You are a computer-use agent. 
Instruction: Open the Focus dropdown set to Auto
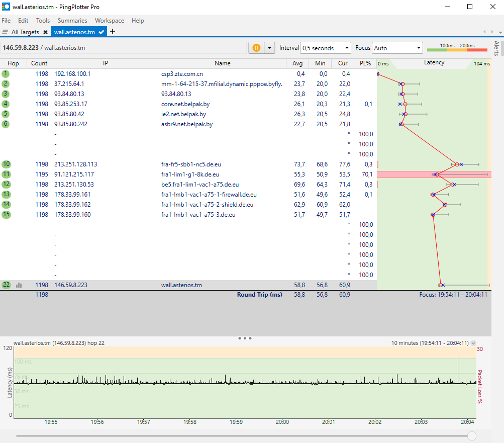(x=397, y=48)
